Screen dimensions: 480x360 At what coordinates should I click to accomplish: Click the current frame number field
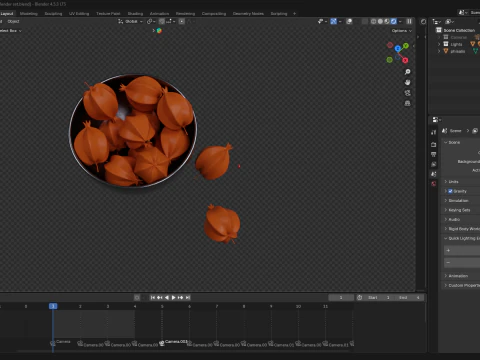tap(341, 297)
